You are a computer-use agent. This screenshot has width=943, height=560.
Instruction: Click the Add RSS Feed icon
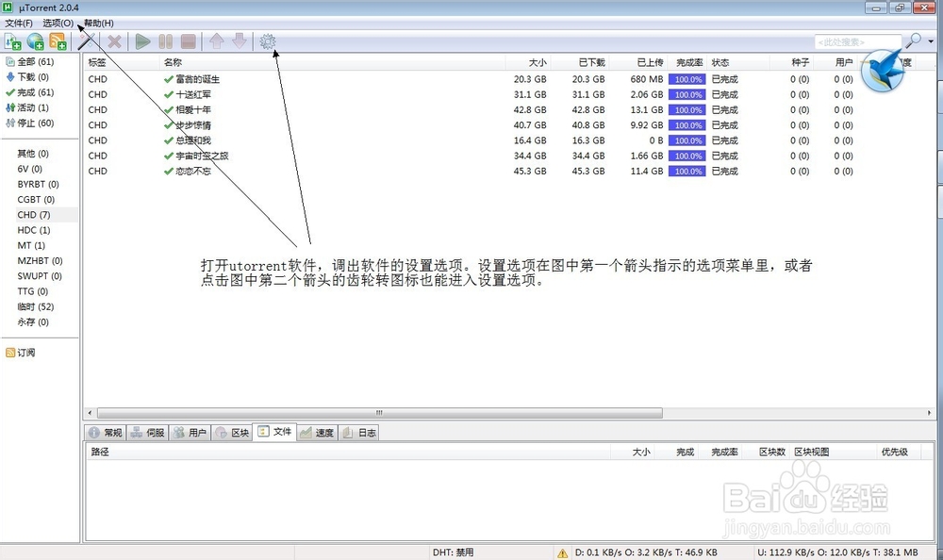pos(58,41)
